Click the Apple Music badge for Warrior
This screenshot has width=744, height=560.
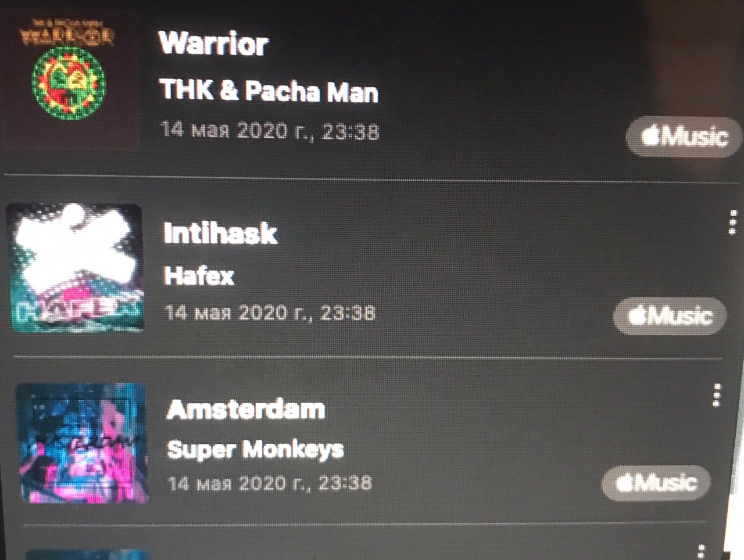[x=684, y=137]
